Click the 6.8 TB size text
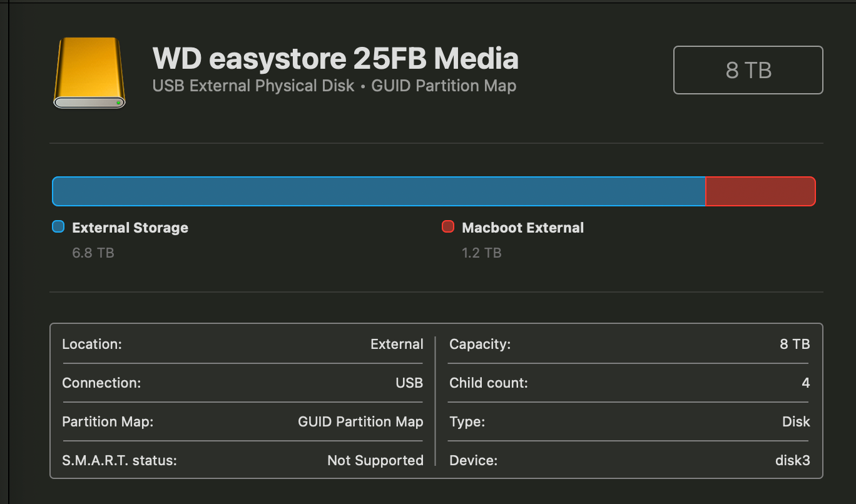The image size is (856, 504). pos(93,253)
